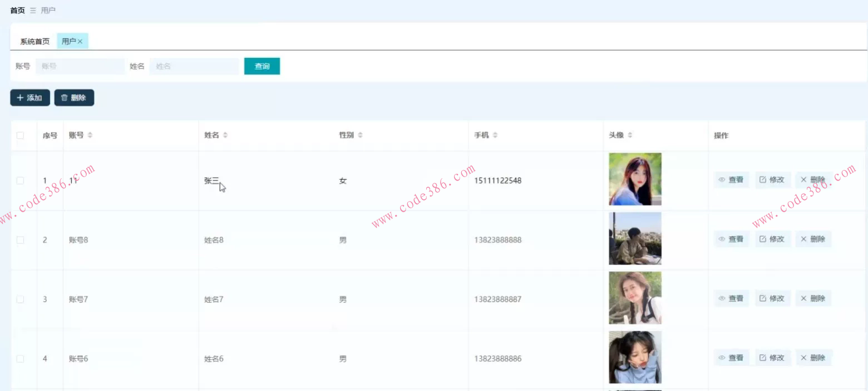The width and height of the screenshot is (868, 391).
Task: Check the box for row 账号6
Action: coord(21,359)
